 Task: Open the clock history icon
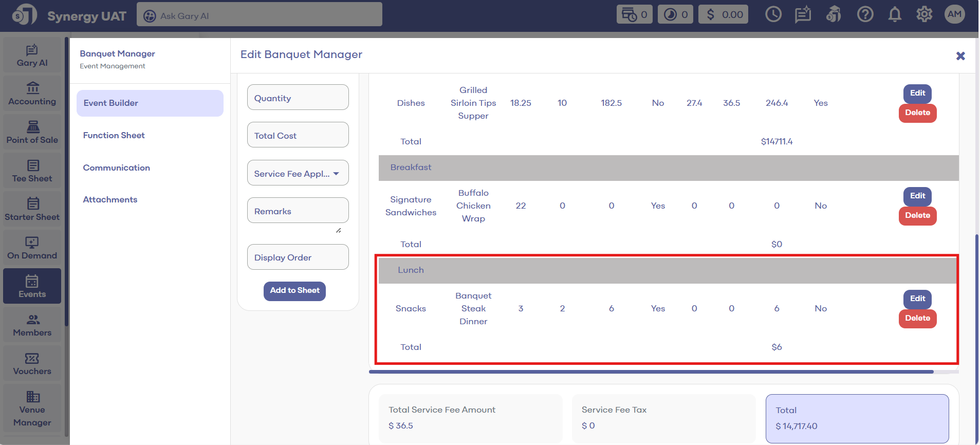pos(773,15)
